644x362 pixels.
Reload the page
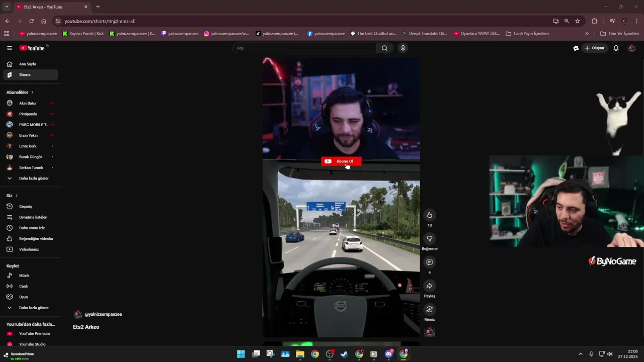click(x=31, y=21)
